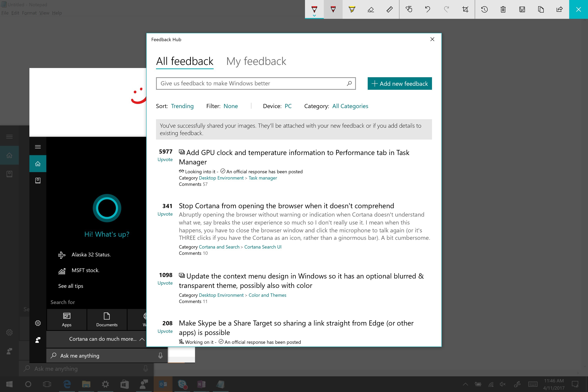Image resolution: width=588 pixels, height=392 pixels.
Task: Upvote the GPU clock Task Manager suggestion
Action: click(165, 159)
